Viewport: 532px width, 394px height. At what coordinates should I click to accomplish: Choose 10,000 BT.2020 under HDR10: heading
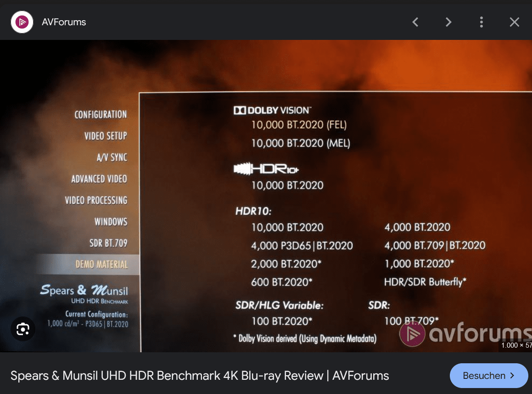[x=287, y=227]
